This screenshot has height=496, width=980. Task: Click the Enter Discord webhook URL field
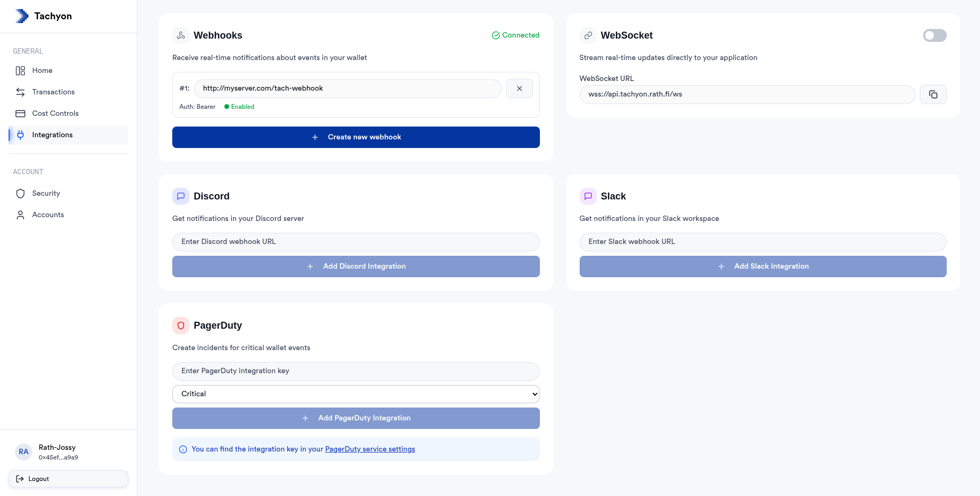click(x=355, y=242)
